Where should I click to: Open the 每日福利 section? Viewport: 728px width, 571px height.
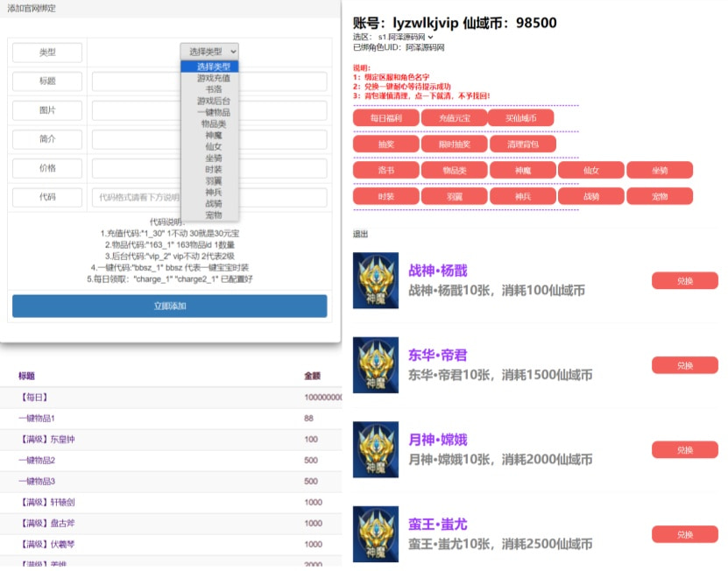click(385, 117)
